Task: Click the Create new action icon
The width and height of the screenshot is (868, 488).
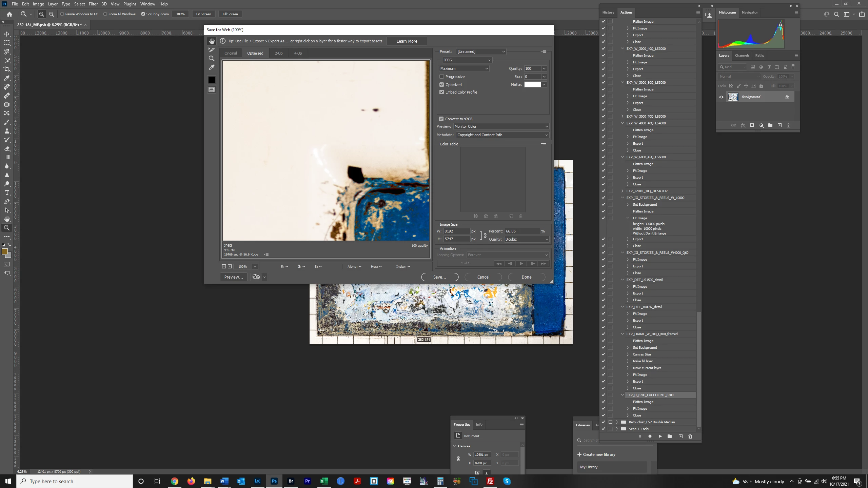Action: (680, 436)
